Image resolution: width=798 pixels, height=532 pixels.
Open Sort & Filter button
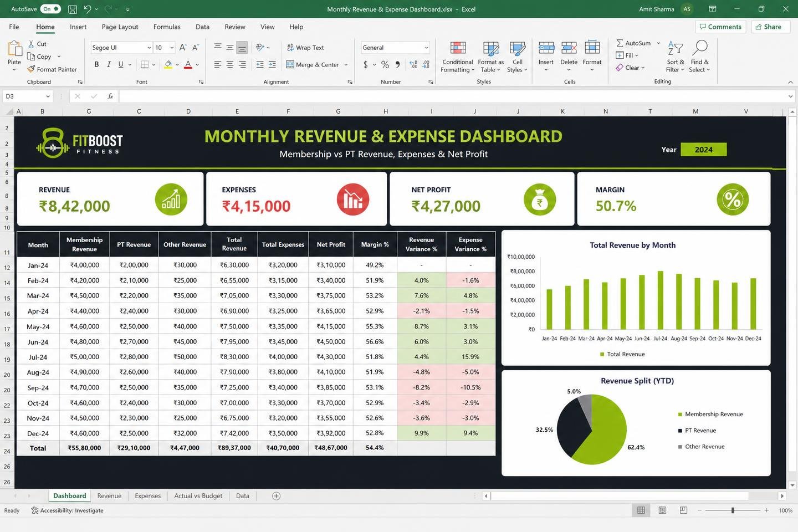click(675, 57)
